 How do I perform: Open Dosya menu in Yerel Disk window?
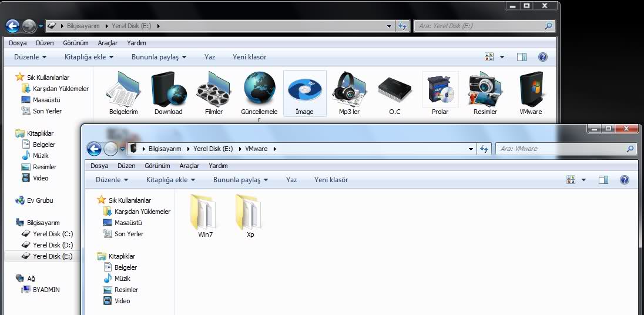(18, 43)
